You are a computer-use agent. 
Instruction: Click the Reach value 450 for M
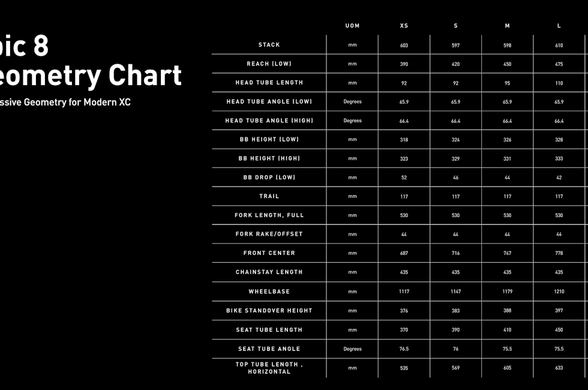click(508, 64)
